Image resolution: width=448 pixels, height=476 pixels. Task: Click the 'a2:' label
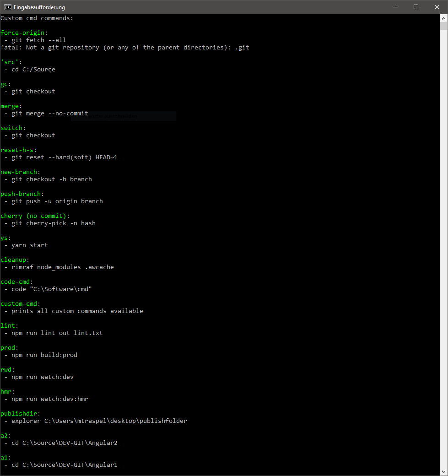6,436
